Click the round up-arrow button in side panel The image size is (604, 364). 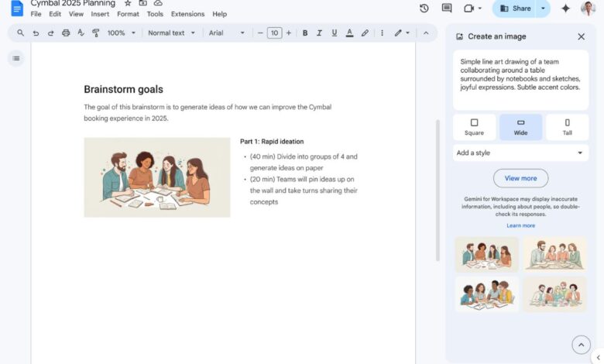coord(581,345)
